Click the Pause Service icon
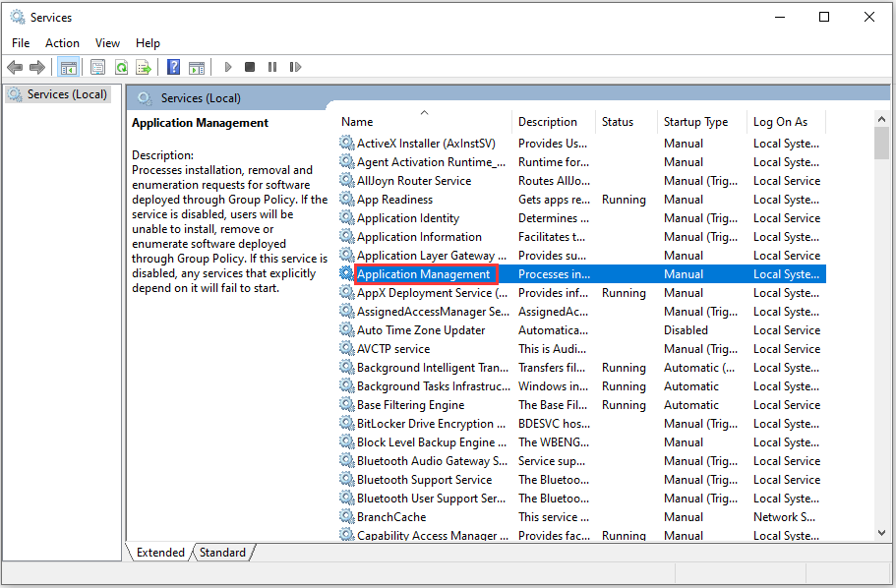 (x=272, y=67)
